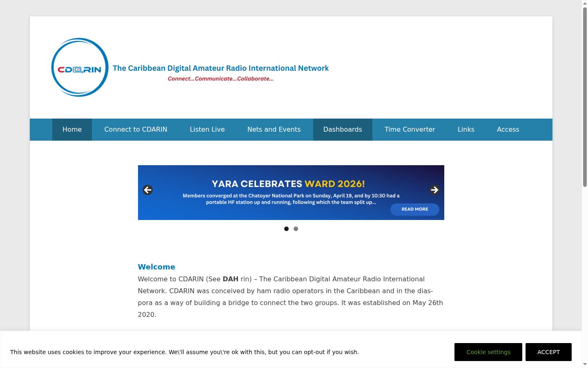The height and width of the screenshot is (368, 588).
Task: Open the Links menu item
Action: [466, 130]
